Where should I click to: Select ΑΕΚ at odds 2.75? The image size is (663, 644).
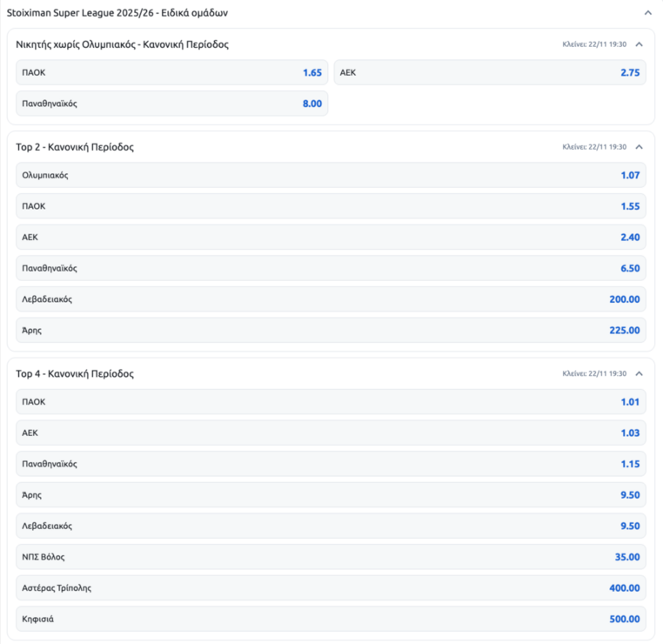(490, 73)
